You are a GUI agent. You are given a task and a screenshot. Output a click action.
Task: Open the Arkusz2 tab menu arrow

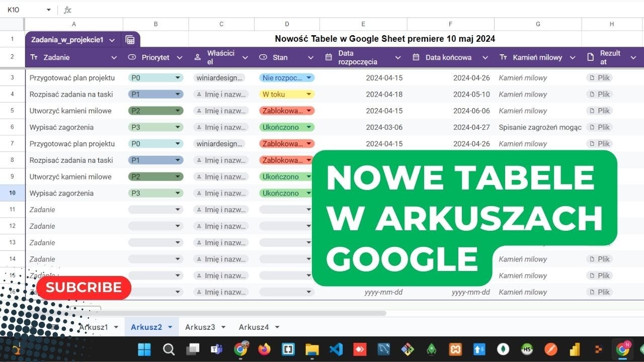point(170,327)
